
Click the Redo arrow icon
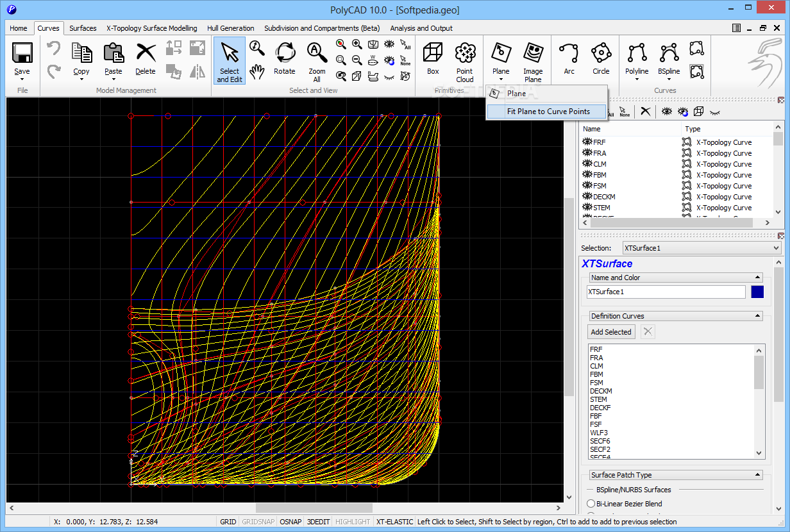point(54,72)
